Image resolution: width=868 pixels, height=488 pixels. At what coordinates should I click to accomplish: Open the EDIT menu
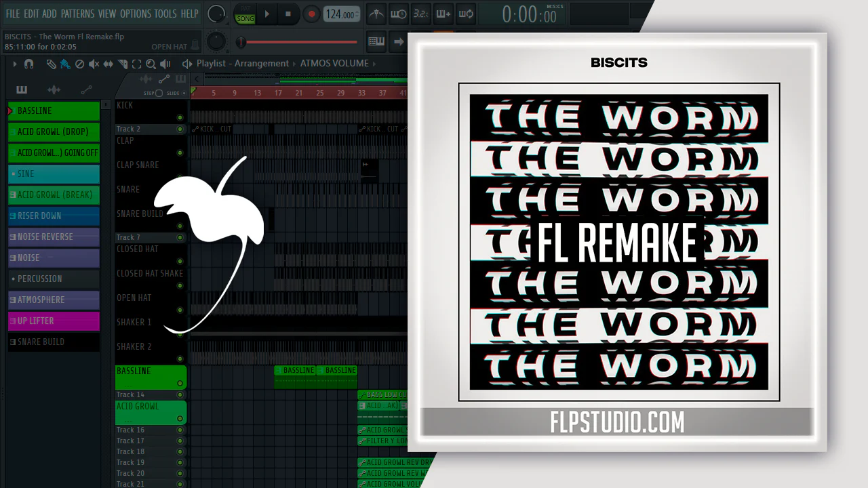coord(31,14)
